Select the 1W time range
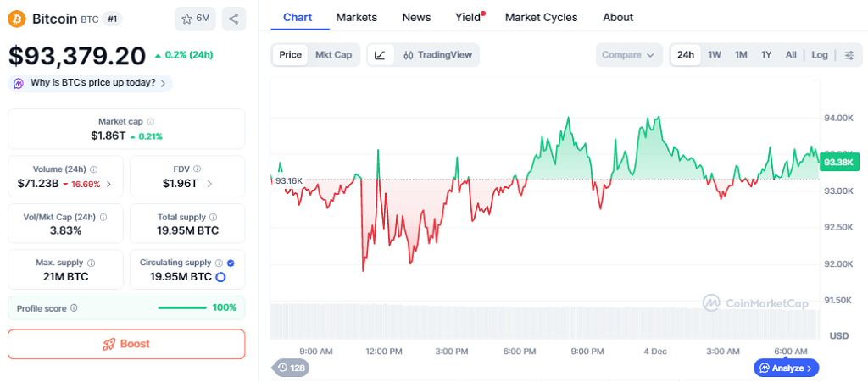This screenshot has width=868, height=382. pyautogui.click(x=715, y=55)
